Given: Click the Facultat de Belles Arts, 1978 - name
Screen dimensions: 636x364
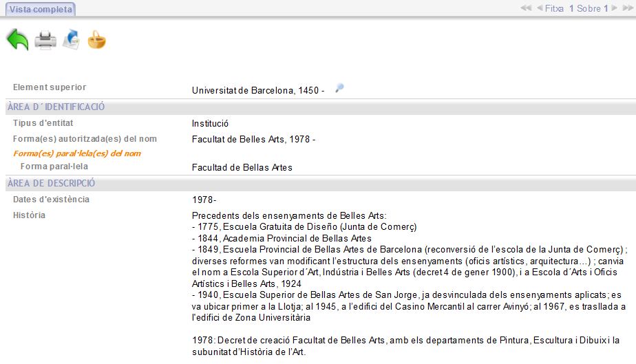Looking at the screenshot, I should (x=253, y=140).
